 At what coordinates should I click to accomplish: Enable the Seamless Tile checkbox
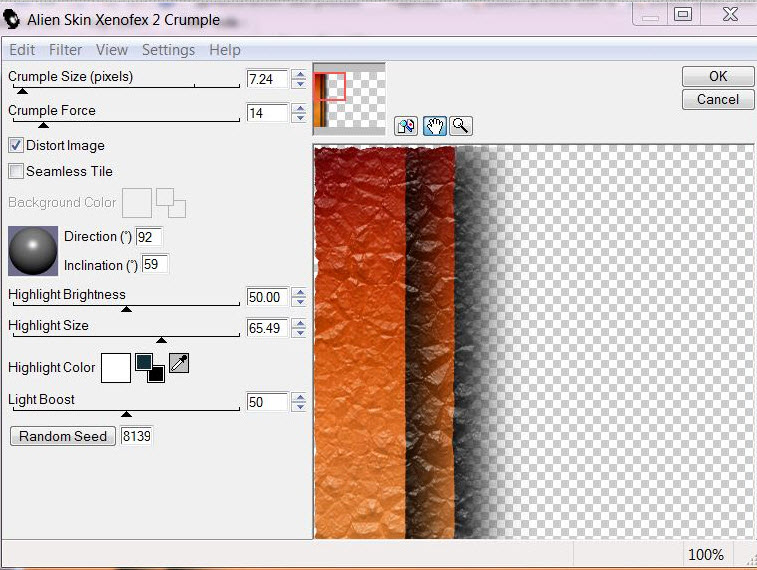pyautogui.click(x=15, y=171)
